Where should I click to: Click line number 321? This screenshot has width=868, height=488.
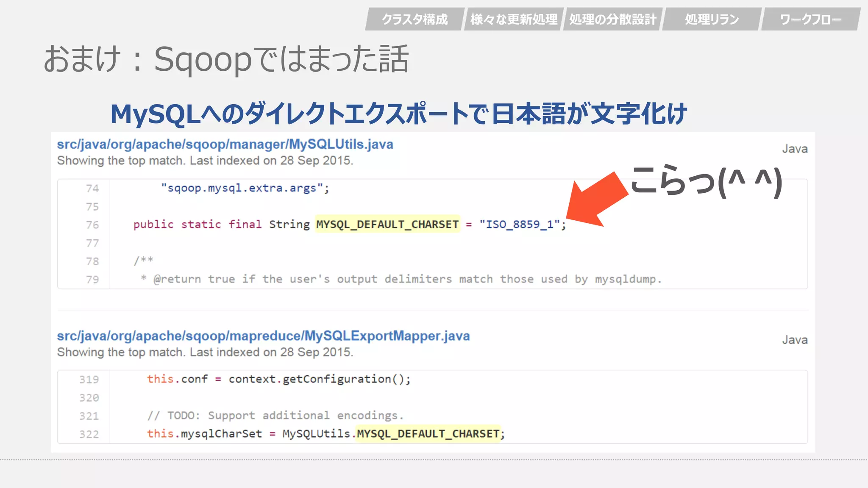pyautogui.click(x=89, y=416)
